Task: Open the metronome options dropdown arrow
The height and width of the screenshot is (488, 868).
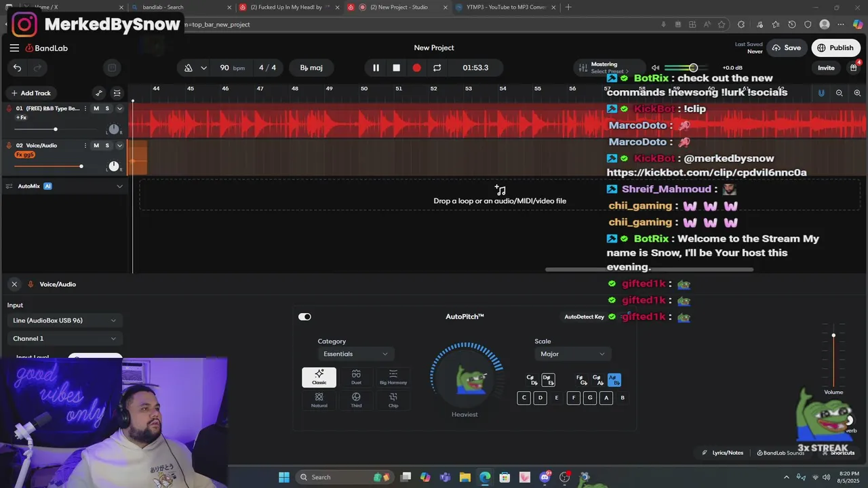Action: [203, 68]
